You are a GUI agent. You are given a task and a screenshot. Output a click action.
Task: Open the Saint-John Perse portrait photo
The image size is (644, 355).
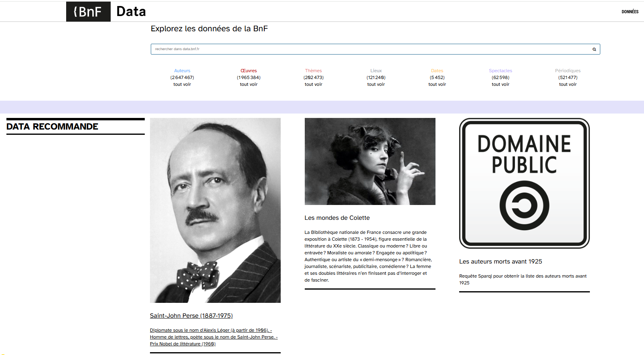click(x=215, y=210)
